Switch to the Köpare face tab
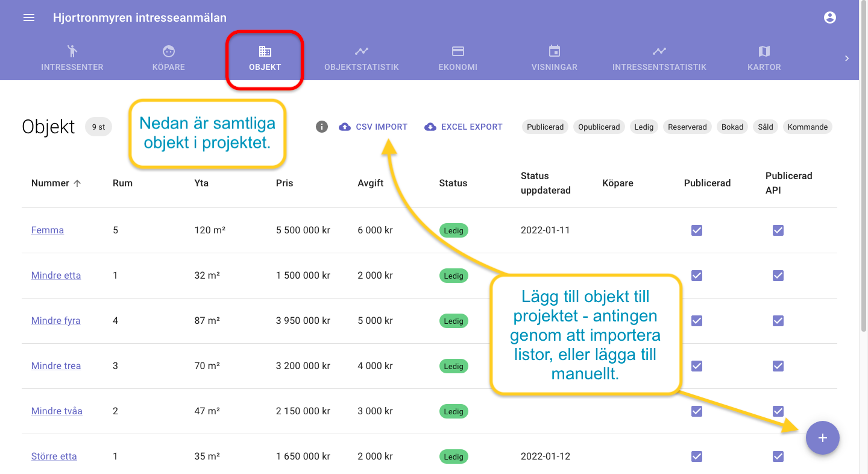This screenshot has height=474, width=868. coord(169,58)
